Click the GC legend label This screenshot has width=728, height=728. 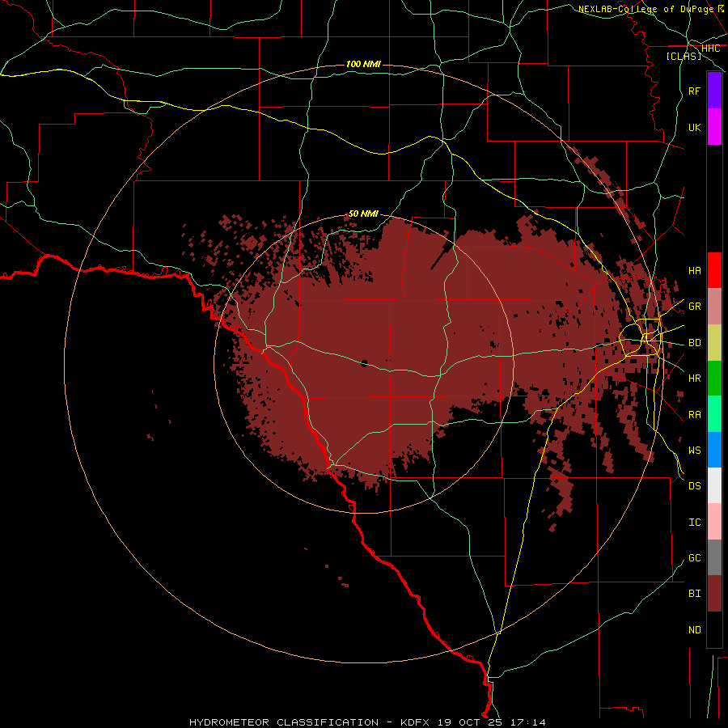coord(694,557)
